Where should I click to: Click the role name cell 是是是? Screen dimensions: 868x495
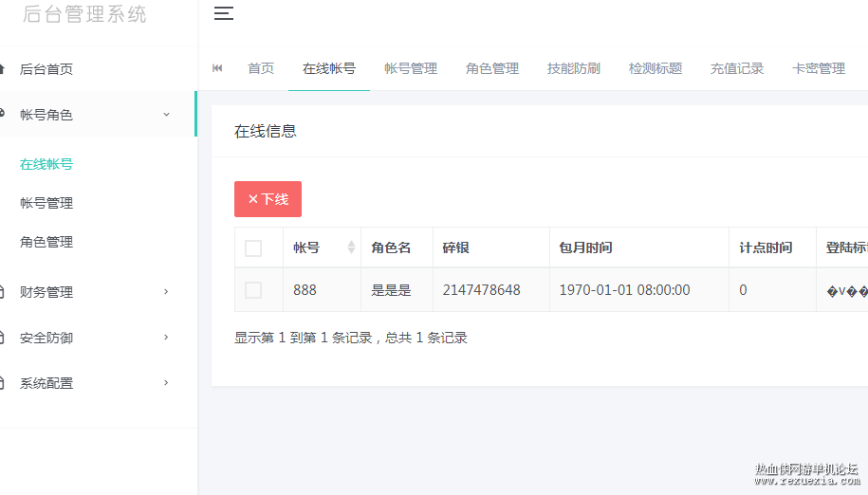(x=391, y=290)
